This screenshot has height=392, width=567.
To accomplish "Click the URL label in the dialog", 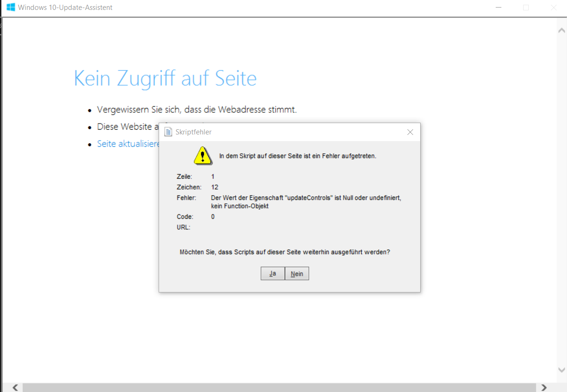I will point(183,227).
